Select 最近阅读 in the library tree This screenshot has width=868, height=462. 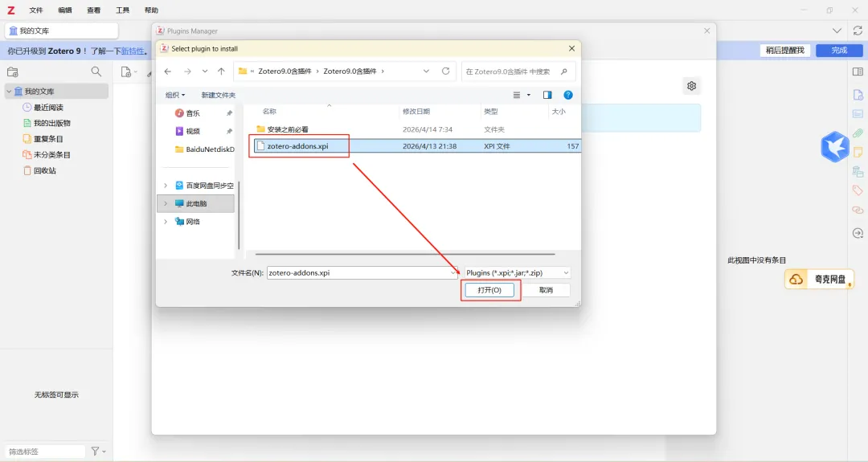(x=48, y=108)
